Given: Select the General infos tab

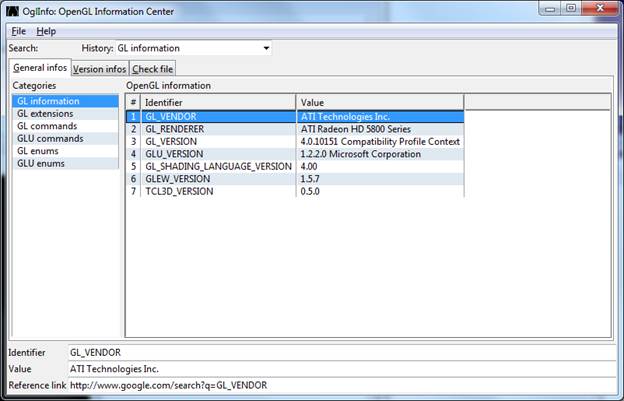Looking at the screenshot, I should coord(40,68).
